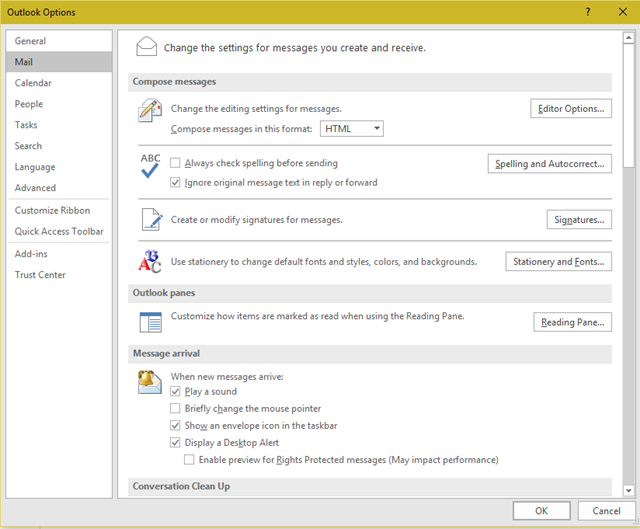Open Customize Ribbon settings
This screenshot has height=529, width=640.
[59, 210]
